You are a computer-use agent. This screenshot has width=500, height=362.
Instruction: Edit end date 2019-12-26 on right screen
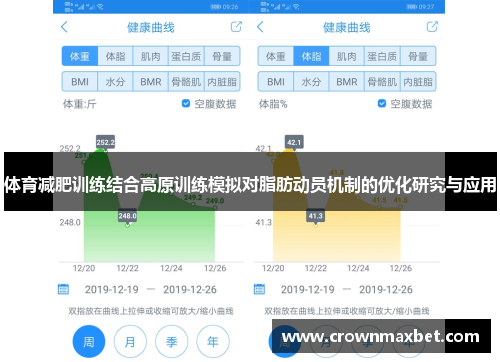click(x=386, y=289)
